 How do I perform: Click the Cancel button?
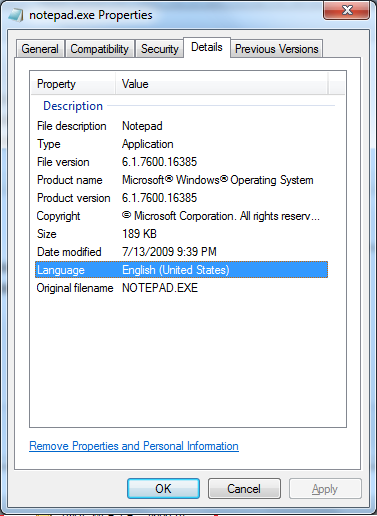(244, 489)
